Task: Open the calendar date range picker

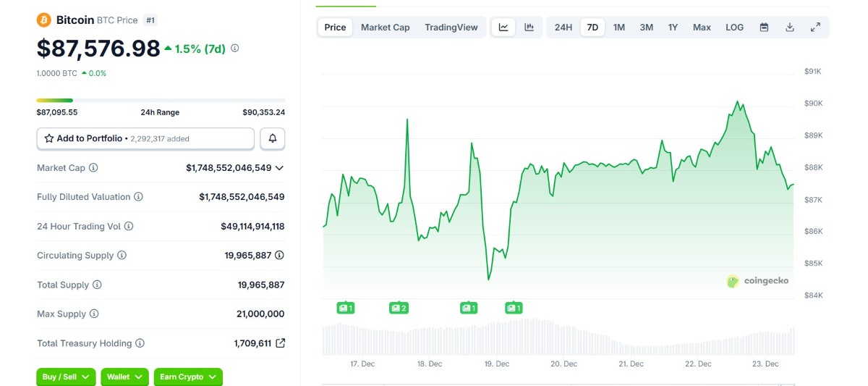Action: 764,28
